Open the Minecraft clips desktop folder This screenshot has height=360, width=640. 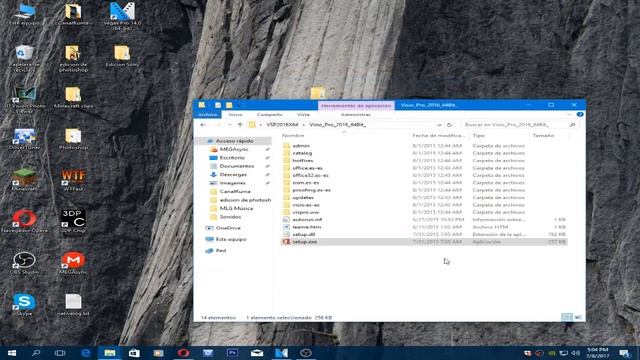pyautogui.click(x=73, y=97)
